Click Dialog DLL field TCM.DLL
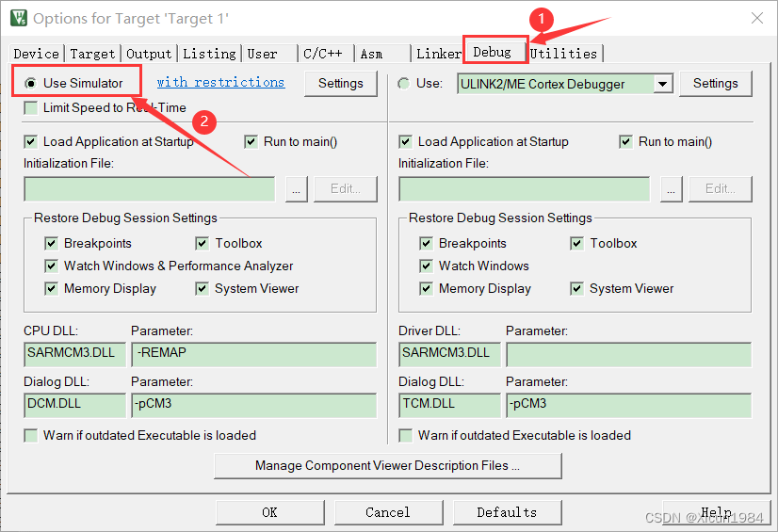Screen dimensions: 778x532 tap(449, 405)
